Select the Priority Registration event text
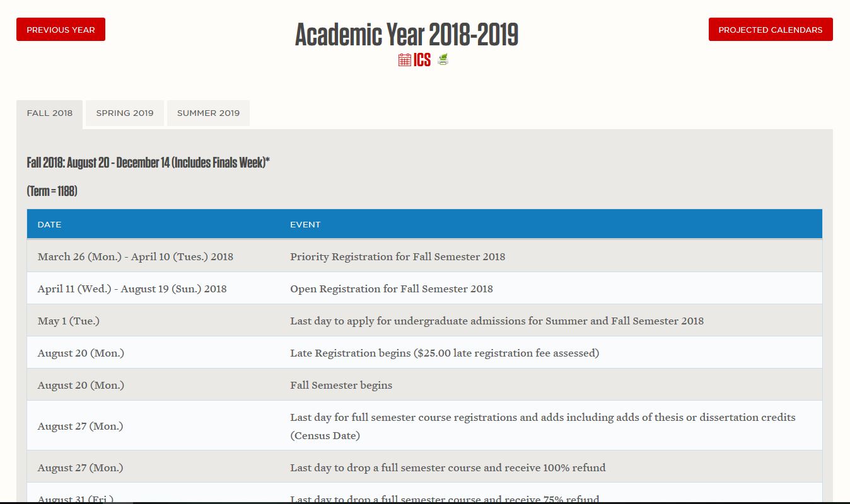850x504 pixels. 397,256
